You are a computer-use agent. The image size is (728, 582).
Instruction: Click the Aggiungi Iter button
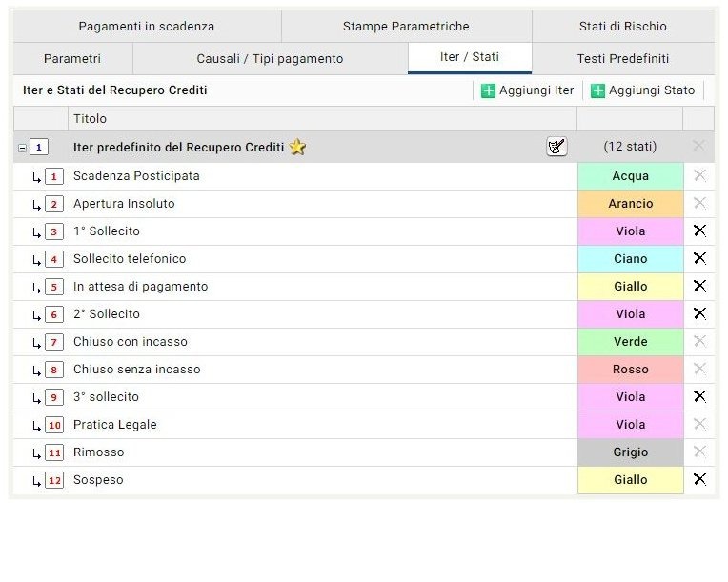click(527, 90)
